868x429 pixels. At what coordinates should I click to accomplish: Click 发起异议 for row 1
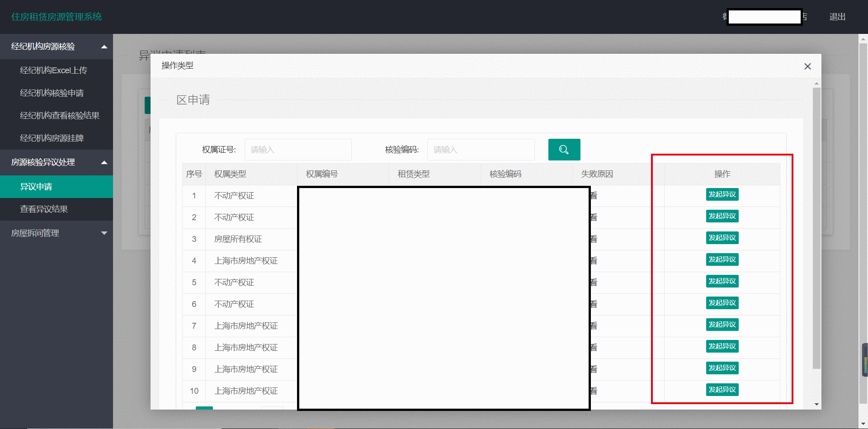tap(722, 194)
